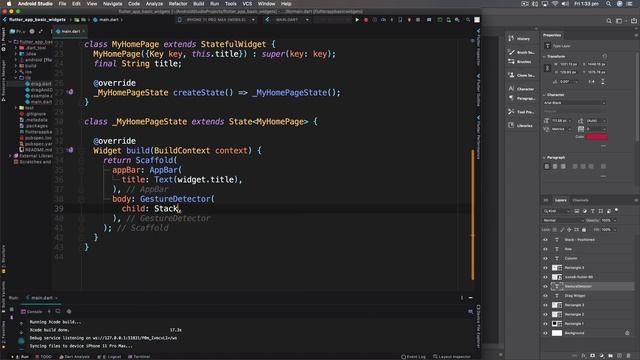Open the Tool Presets panel in Photoshop
The image size is (640, 360).
[520, 112]
